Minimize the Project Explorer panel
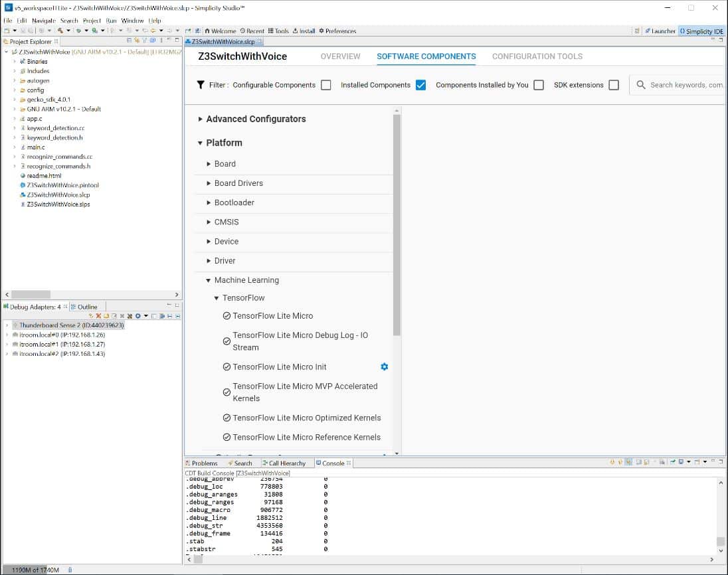The width and height of the screenshot is (728, 575). 169,41
